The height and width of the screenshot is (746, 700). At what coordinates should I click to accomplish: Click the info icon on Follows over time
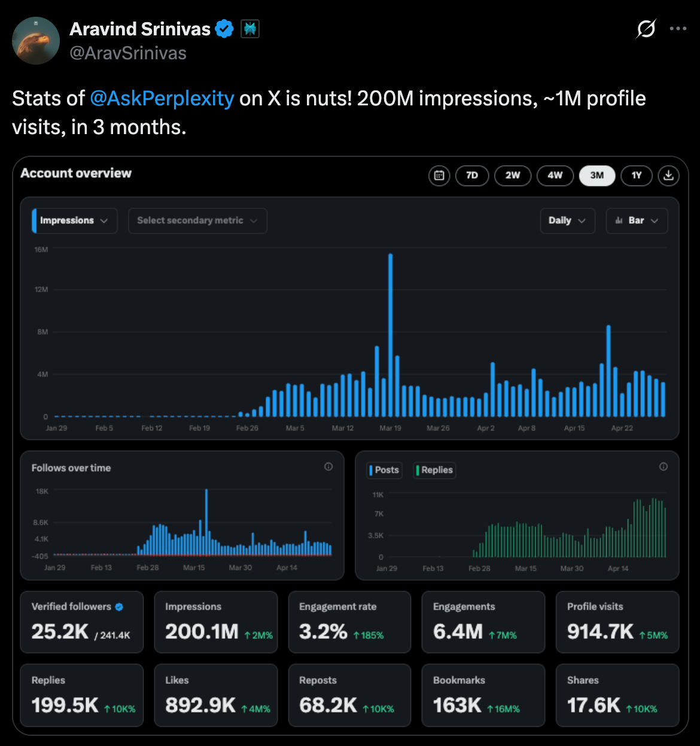328,467
